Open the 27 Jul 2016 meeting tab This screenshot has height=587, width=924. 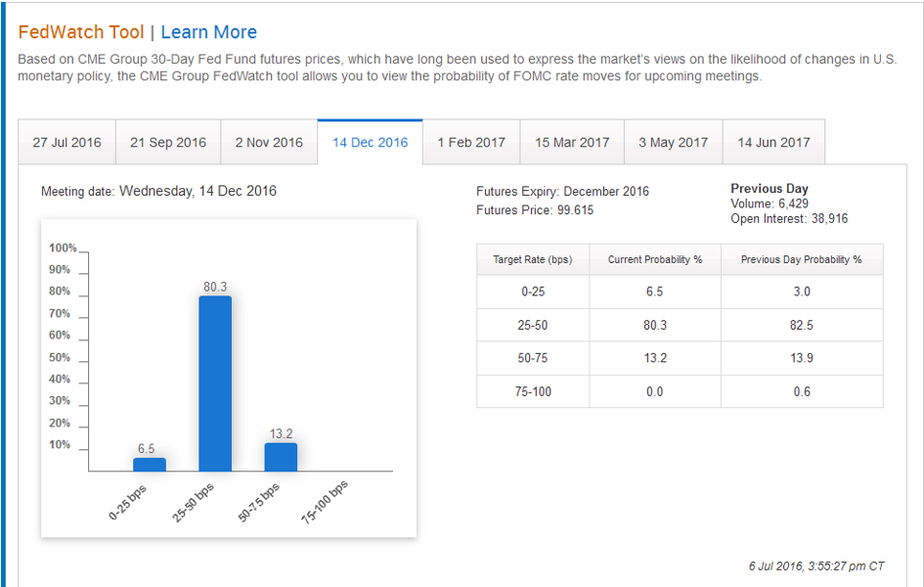pyautogui.click(x=67, y=142)
